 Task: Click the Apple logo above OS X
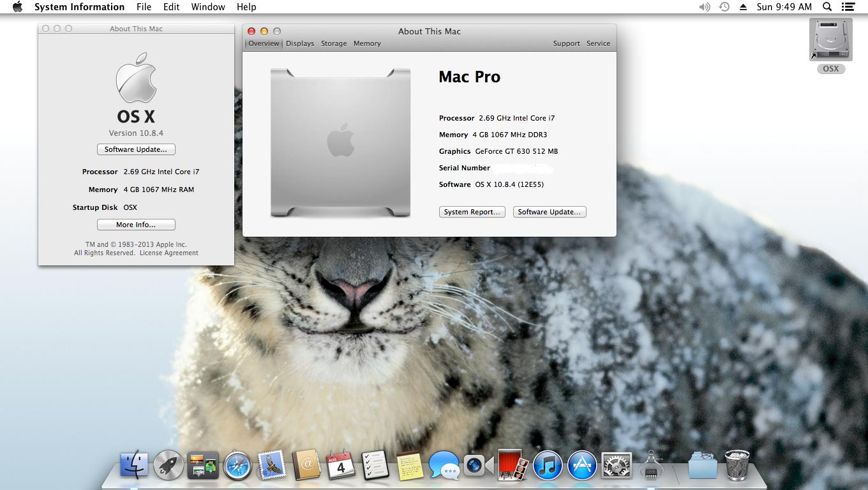[x=136, y=77]
